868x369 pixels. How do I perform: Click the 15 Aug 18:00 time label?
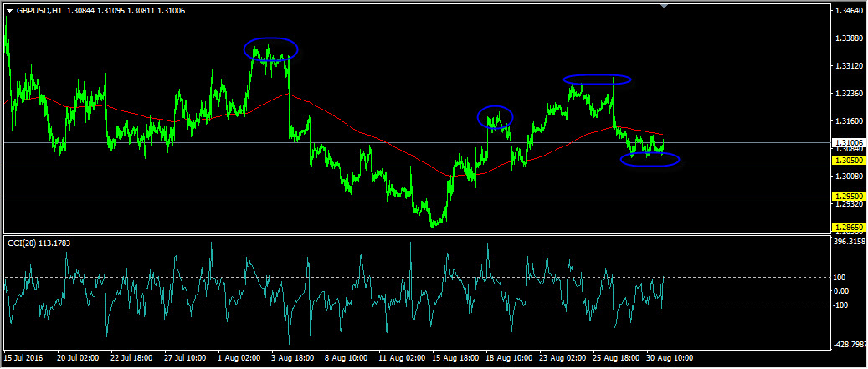(x=454, y=358)
